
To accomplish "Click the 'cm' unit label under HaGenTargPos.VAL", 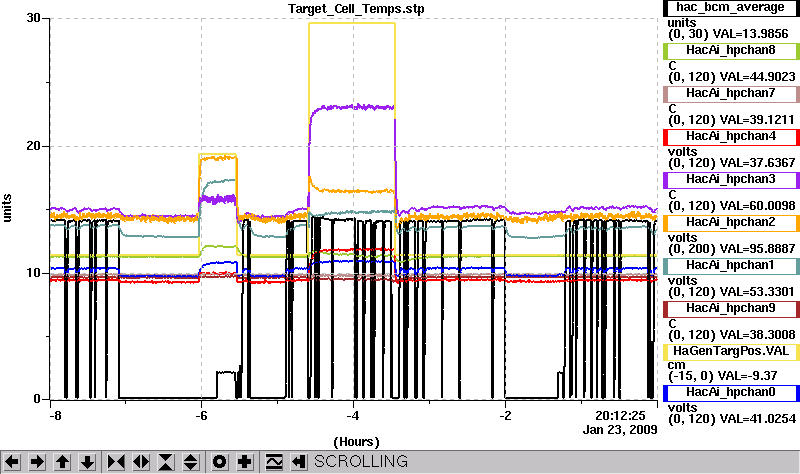I will [x=677, y=365].
